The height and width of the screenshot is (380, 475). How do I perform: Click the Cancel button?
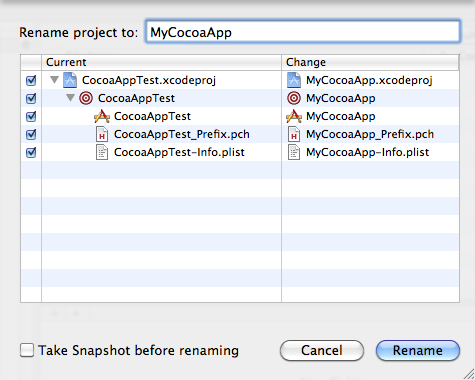point(322,350)
